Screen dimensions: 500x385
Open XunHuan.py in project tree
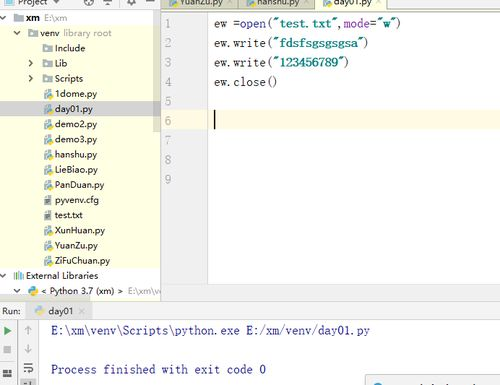(80, 230)
